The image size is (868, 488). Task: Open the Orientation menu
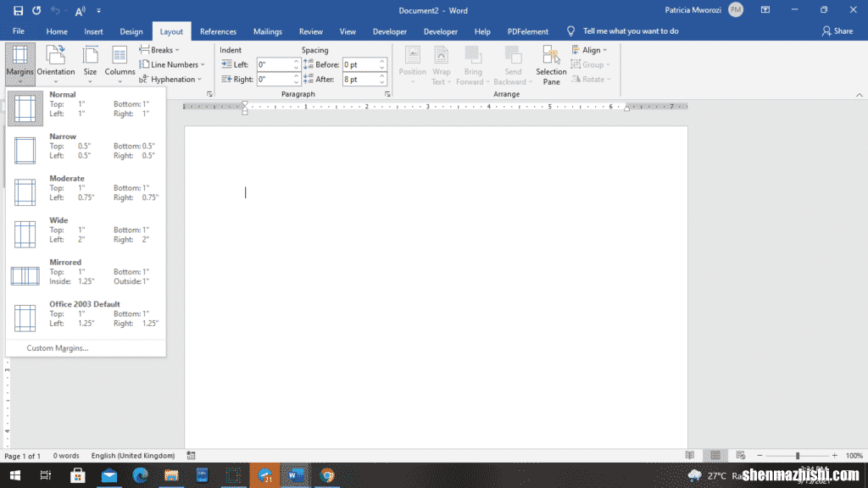click(55, 64)
